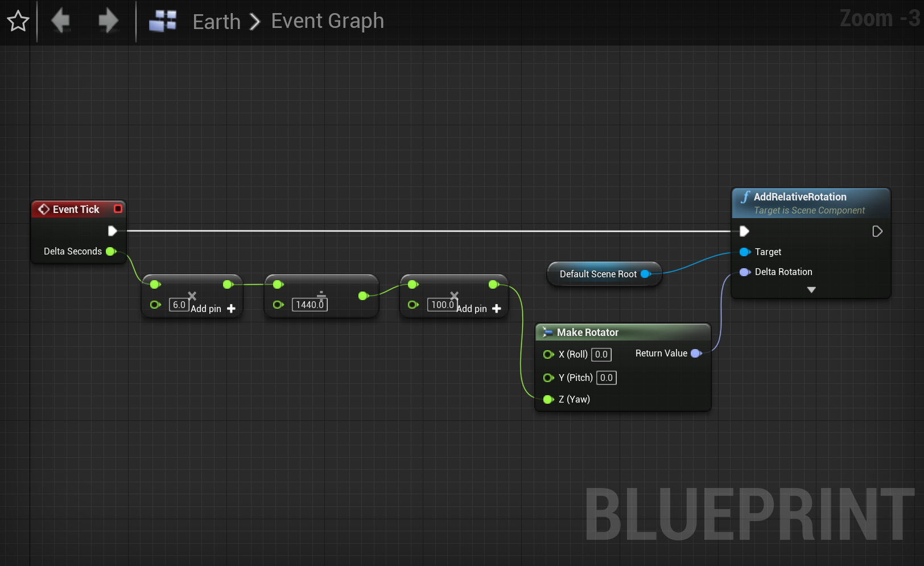Image resolution: width=924 pixels, height=566 pixels.
Task: Click top input pin of divide node
Action: pyautogui.click(x=278, y=284)
